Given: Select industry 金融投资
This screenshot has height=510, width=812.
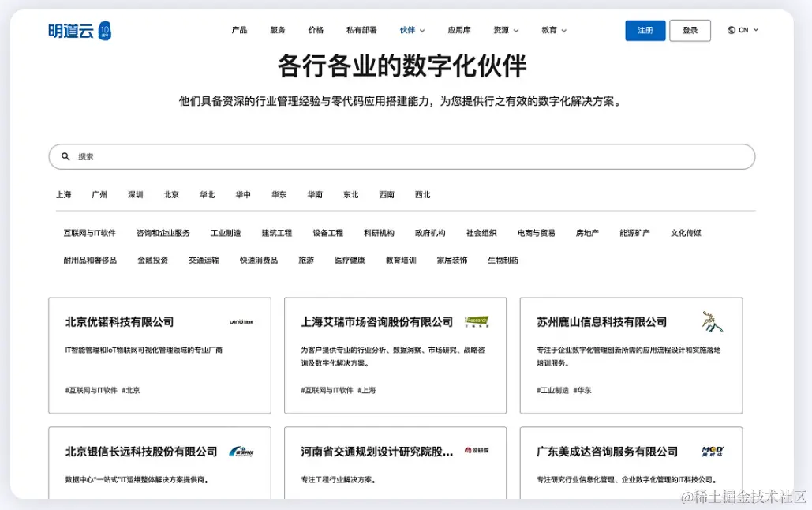Looking at the screenshot, I should (x=153, y=260).
